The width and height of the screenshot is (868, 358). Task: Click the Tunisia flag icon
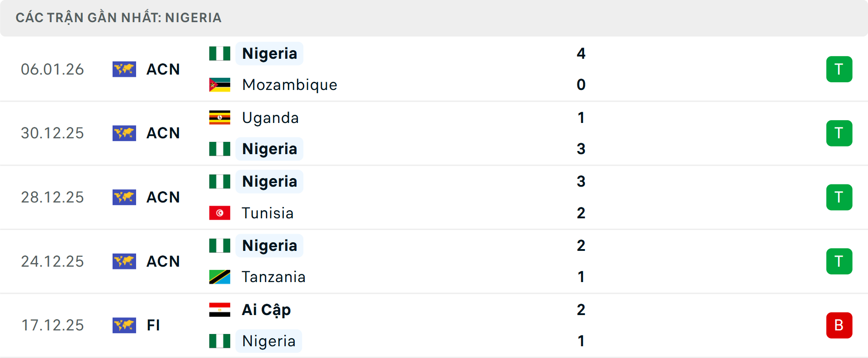[220, 213]
